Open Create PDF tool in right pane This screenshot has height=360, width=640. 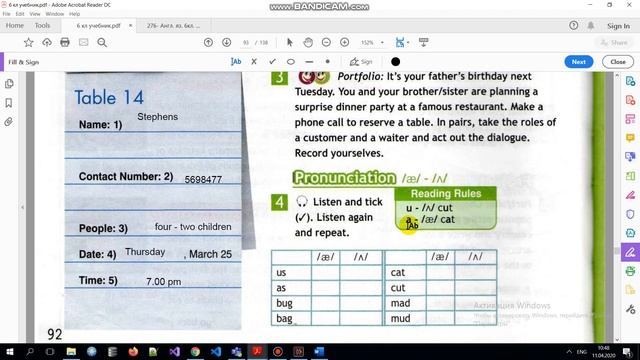pyautogui.click(x=630, y=100)
